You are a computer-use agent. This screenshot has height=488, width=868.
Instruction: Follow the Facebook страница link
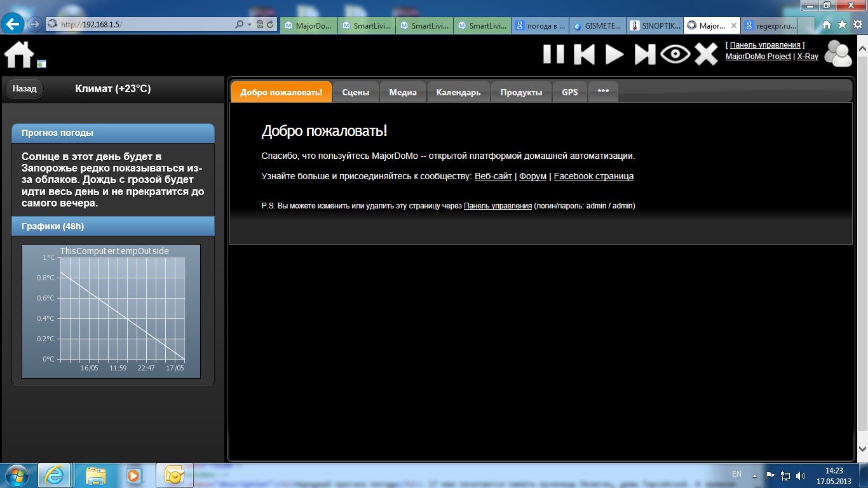pos(593,176)
